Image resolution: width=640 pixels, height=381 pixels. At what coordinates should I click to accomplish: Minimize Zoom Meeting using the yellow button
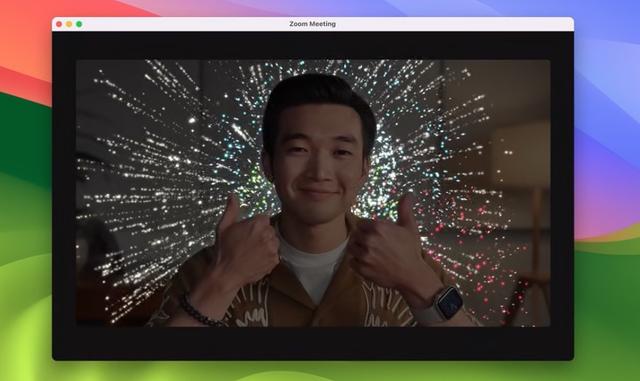point(69,24)
